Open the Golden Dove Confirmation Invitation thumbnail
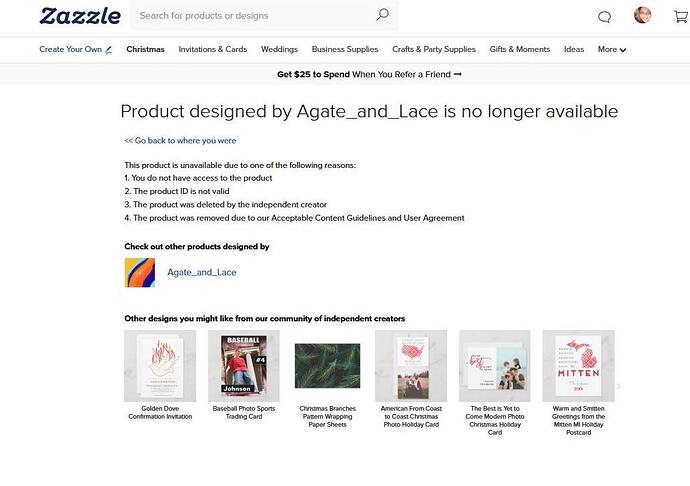 [x=160, y=366]
